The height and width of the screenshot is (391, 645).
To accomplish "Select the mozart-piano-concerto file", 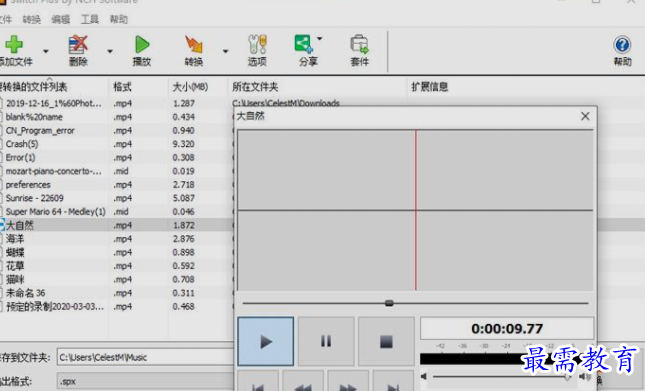I will [53, 171].
